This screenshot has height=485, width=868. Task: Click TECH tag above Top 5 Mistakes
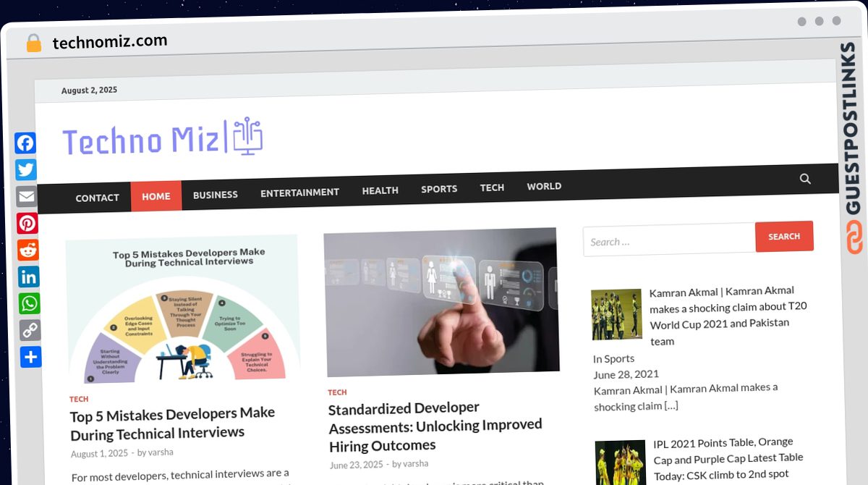click(79, 400)
